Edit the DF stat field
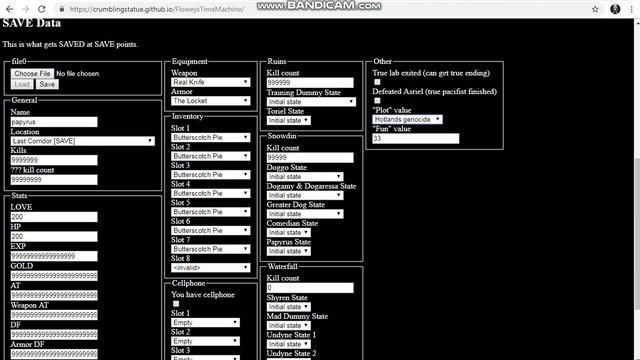The image size is (640, 360). click(x=54, y=334)
